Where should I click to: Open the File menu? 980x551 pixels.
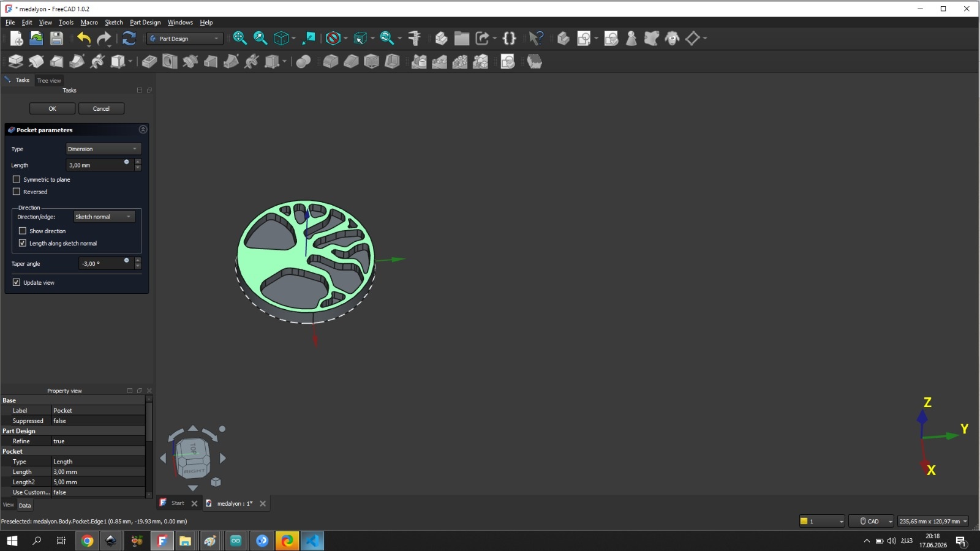click(x=10, y=23)
